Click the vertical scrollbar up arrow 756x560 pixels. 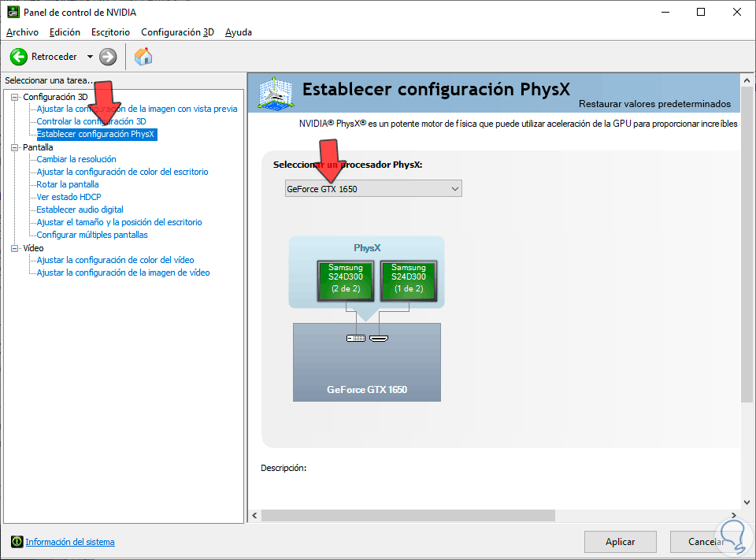[x=747, y=80]
